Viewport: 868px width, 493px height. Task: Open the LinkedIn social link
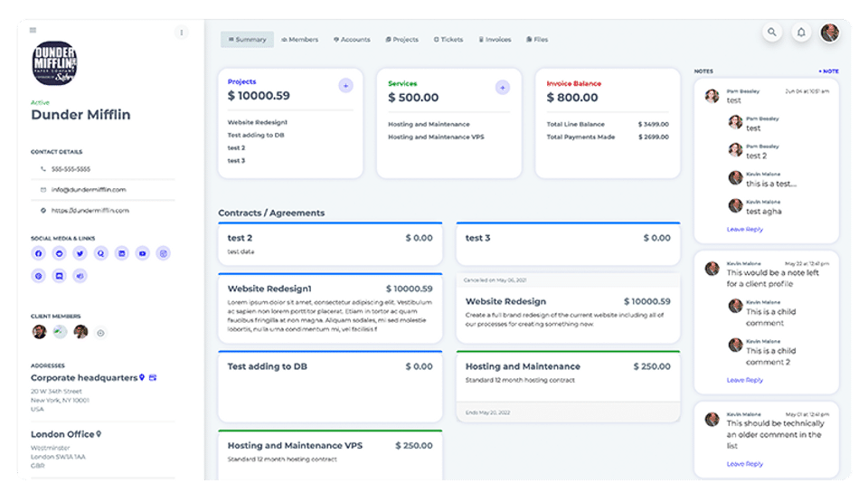pyautogui.click(x=122, y=253)
